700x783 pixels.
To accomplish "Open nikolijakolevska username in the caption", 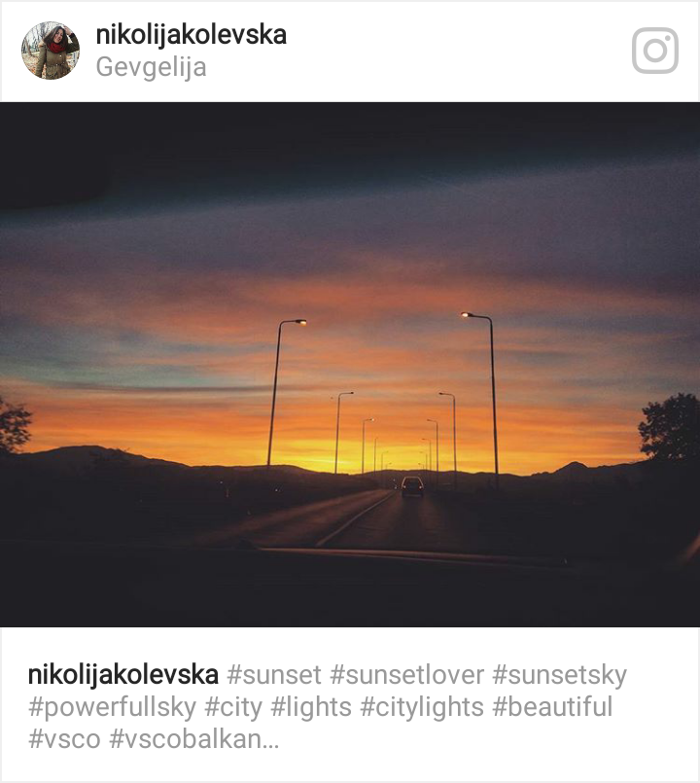I will point(123,675).
